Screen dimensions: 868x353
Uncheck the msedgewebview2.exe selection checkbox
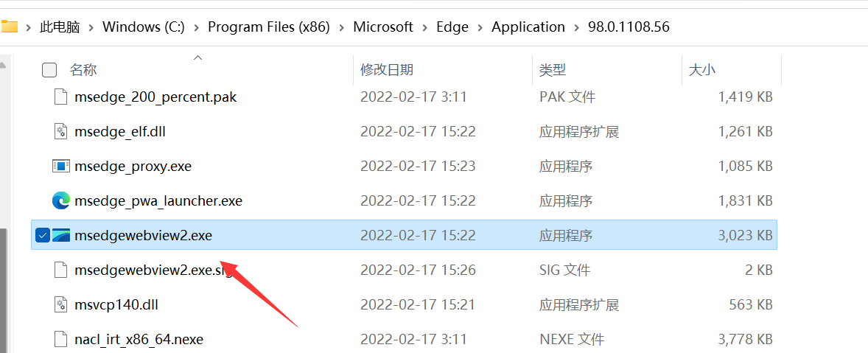pos(42,235)
